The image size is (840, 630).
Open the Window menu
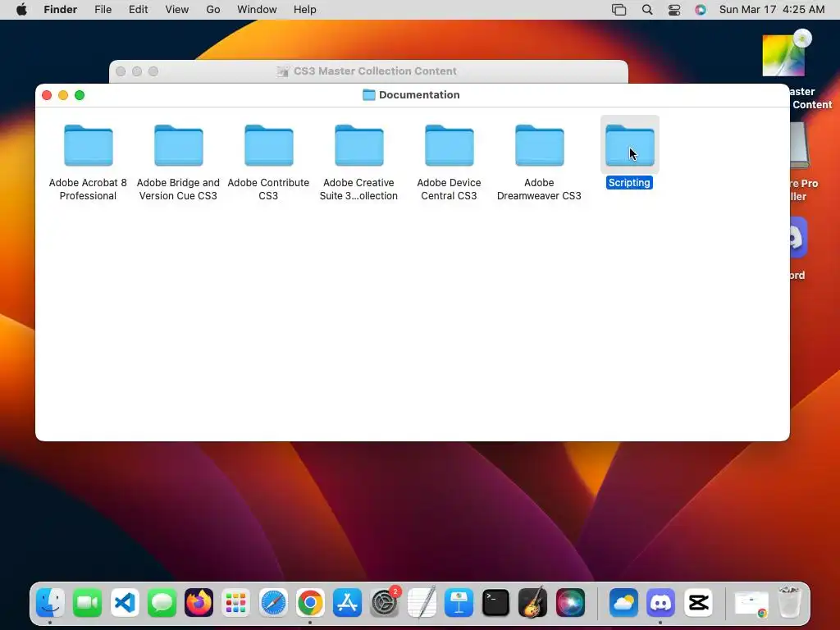point(257,10)
